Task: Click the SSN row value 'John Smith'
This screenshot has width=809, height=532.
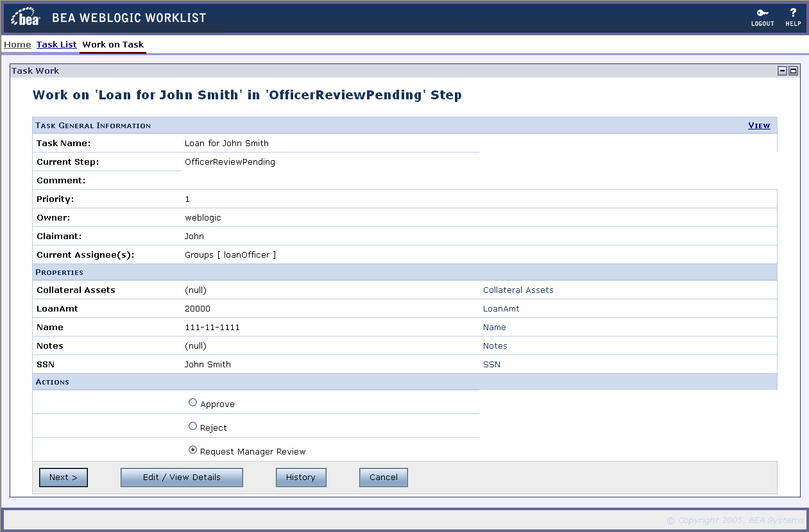Action: pyautogui.click(x=208, y=364)
